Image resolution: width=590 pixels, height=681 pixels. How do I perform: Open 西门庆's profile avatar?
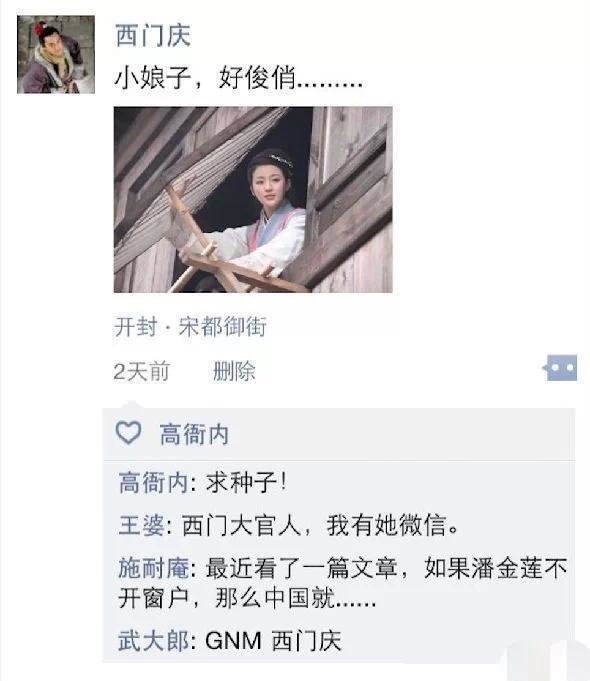pos(56,54)
